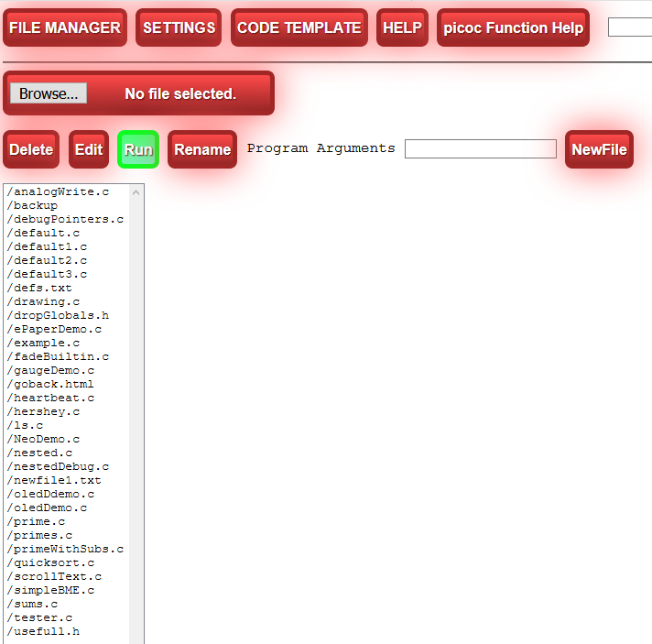Select /gaugeDemo.c in the file list
Viewport: 652px width, 644px height.
67,370
